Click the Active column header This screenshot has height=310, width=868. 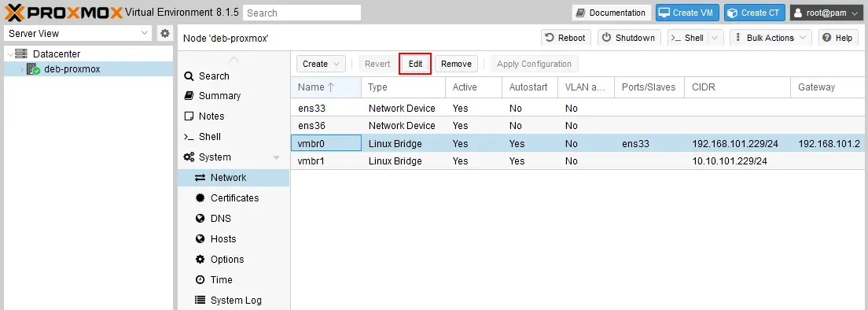474,87
